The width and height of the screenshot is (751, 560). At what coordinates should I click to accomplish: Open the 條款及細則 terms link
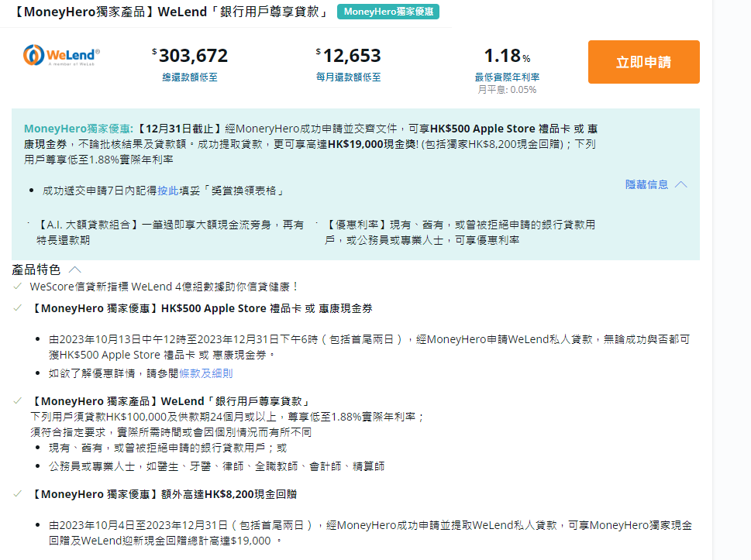[206, 373]
